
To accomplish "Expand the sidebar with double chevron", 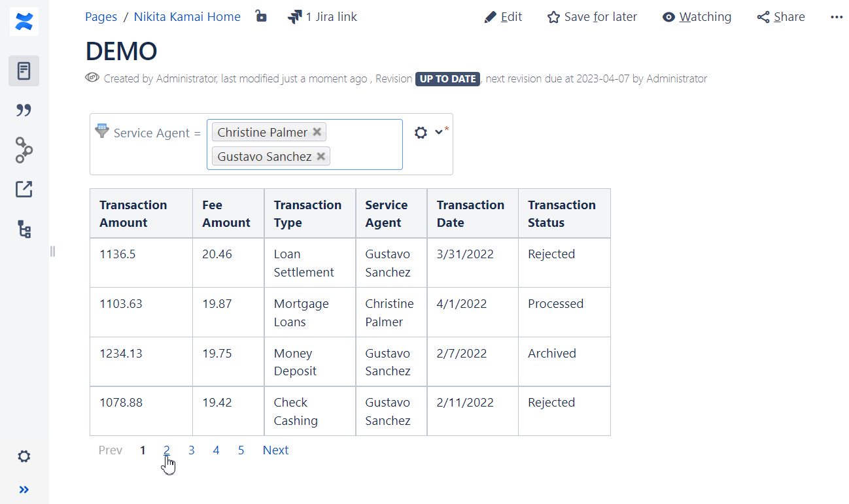I will coord(24,490).
